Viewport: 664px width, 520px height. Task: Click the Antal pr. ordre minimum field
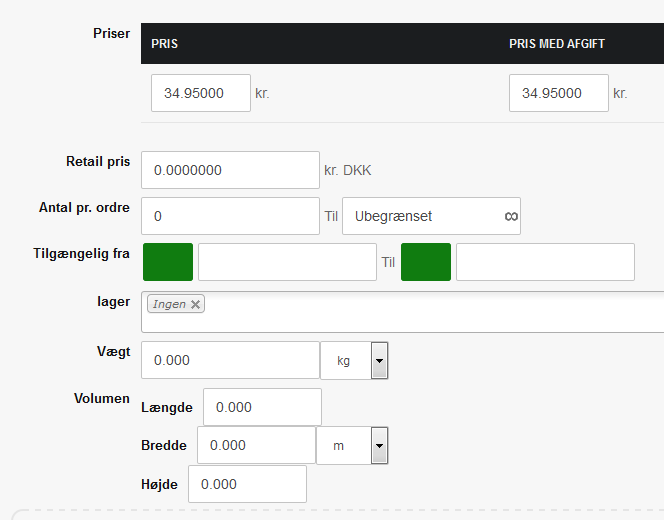tap(230, 216)
